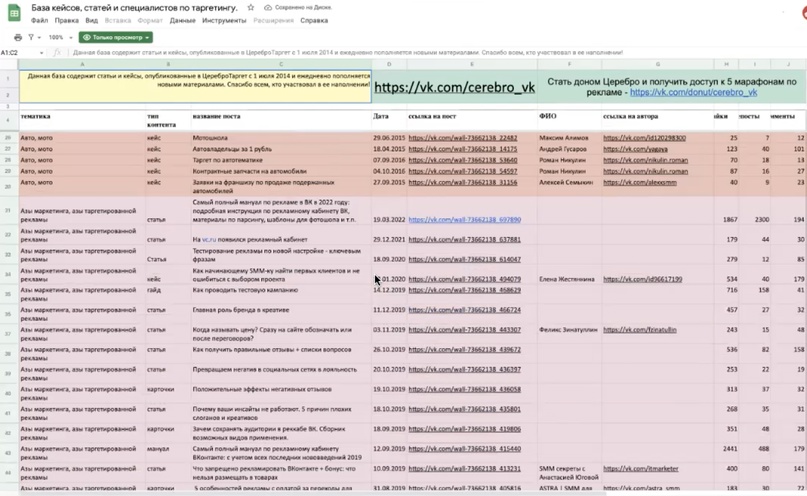Image resolution: width=807 pixels, height=496 pixels.
Task: Select the Андрей Гусаров cell
Action: 569,149
